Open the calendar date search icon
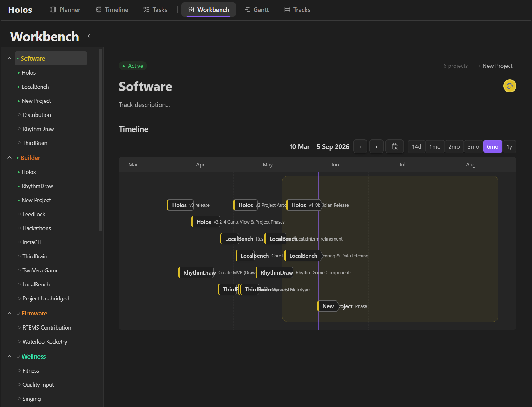The image size is (532, 407). pos(395,146)
